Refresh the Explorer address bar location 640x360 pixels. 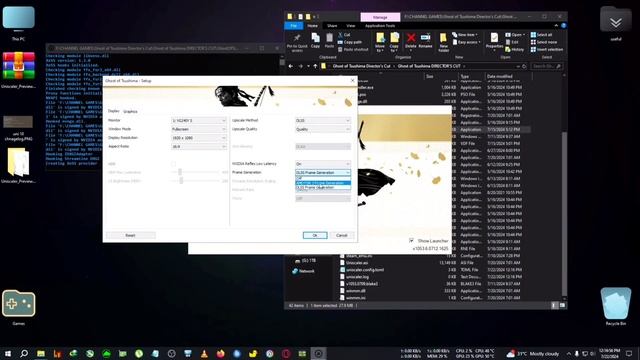(x=524, y=66)
